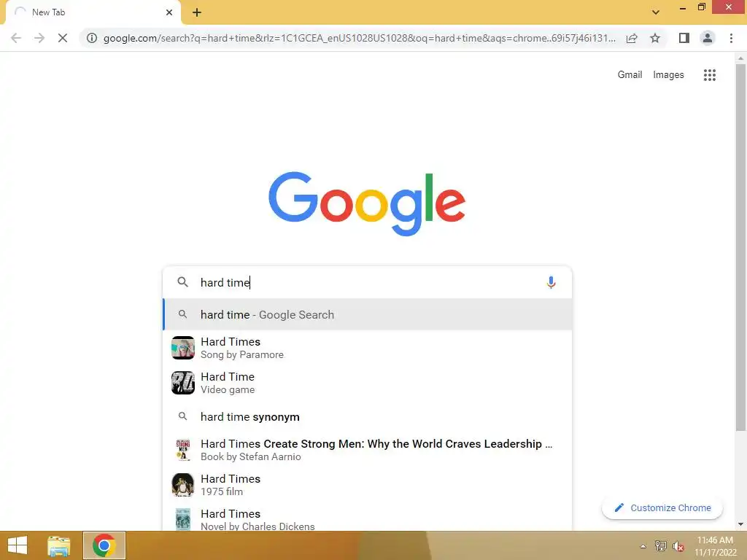Open the tab search chevron
Viewport: 747px width, 560px height.
tap(656, 12)
